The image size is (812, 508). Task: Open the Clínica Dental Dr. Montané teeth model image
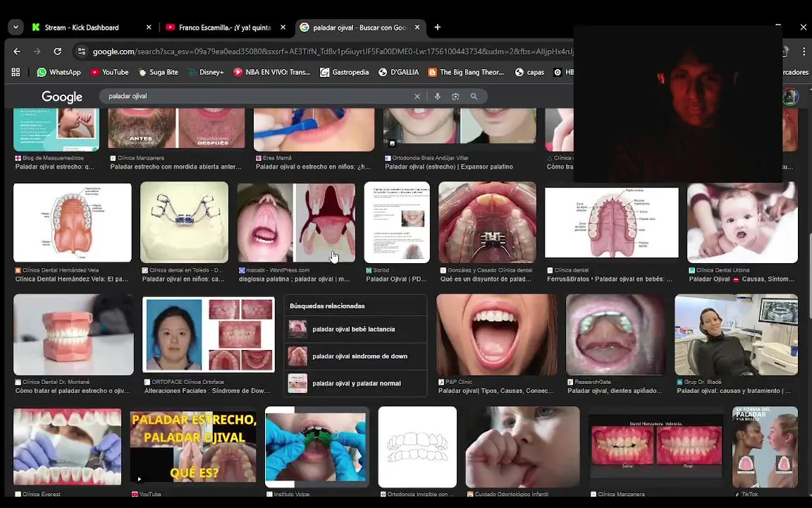tap(73, 334)
